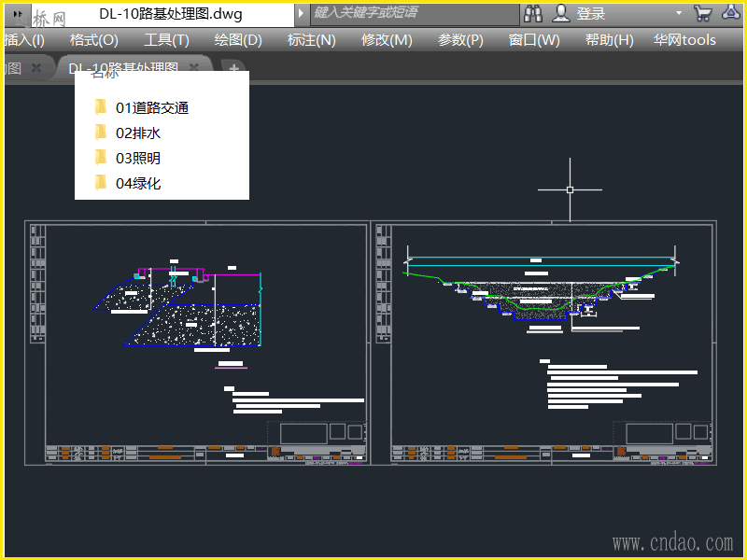This screenshot has width=747, height=560.
Task: Click the DL-10路基处理图.dwg title text
Action: tap(171, 14)
